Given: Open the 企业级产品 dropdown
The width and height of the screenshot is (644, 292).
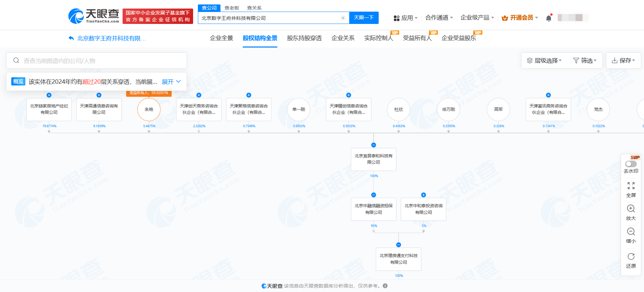Looking at the screenshot, I should coord(477,17).
